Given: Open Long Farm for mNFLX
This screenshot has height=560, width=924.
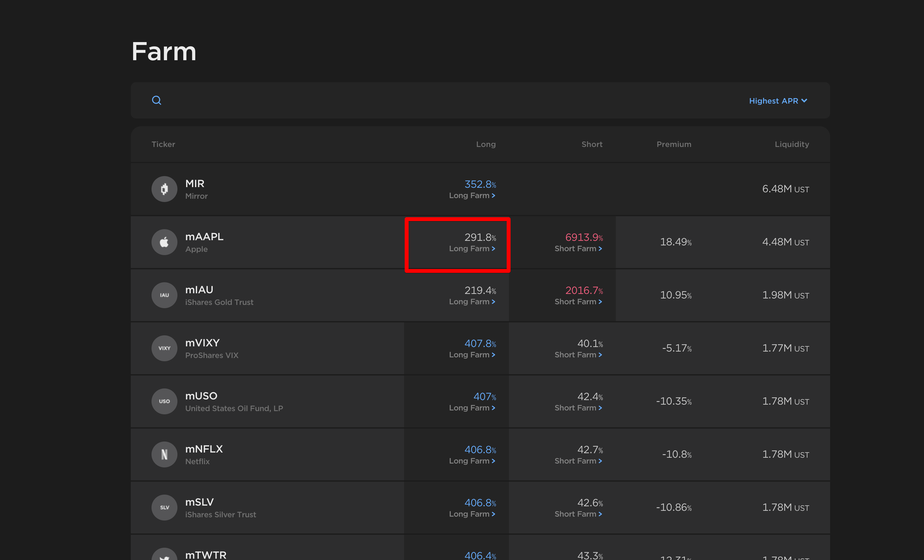Looking at the screenshot, I should [x=472, y=461].
